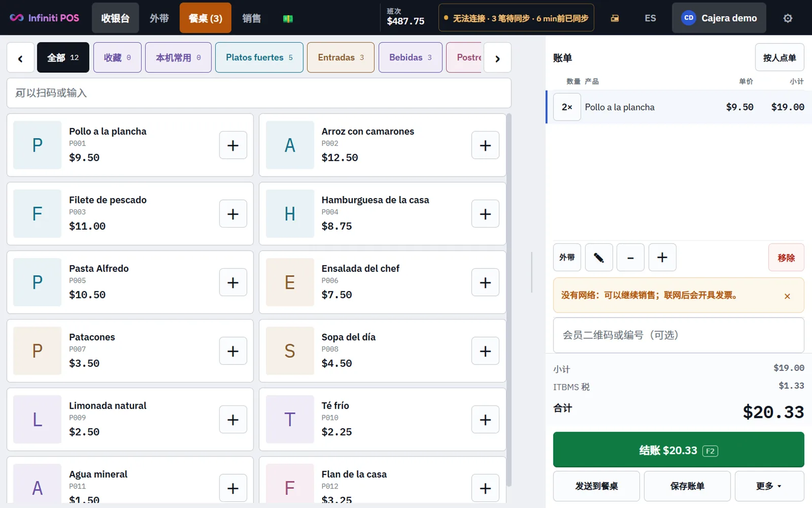Increase quantity with bill plus button

coord(662,258)
